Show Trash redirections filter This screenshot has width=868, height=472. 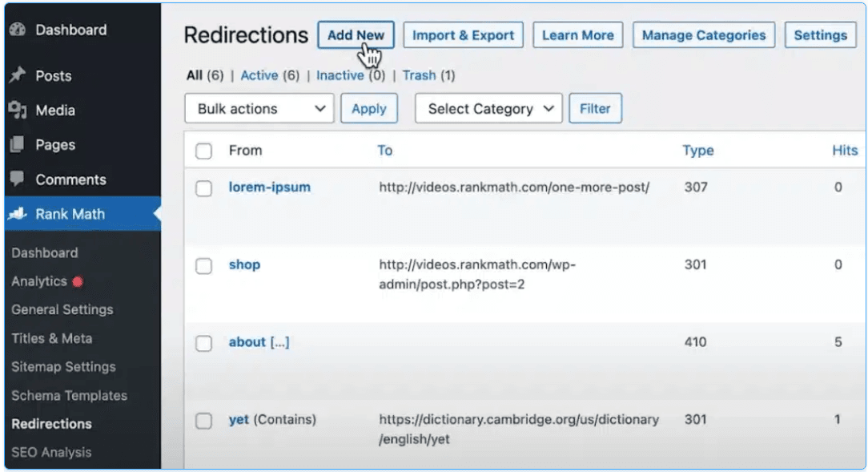tap(419, 75)
